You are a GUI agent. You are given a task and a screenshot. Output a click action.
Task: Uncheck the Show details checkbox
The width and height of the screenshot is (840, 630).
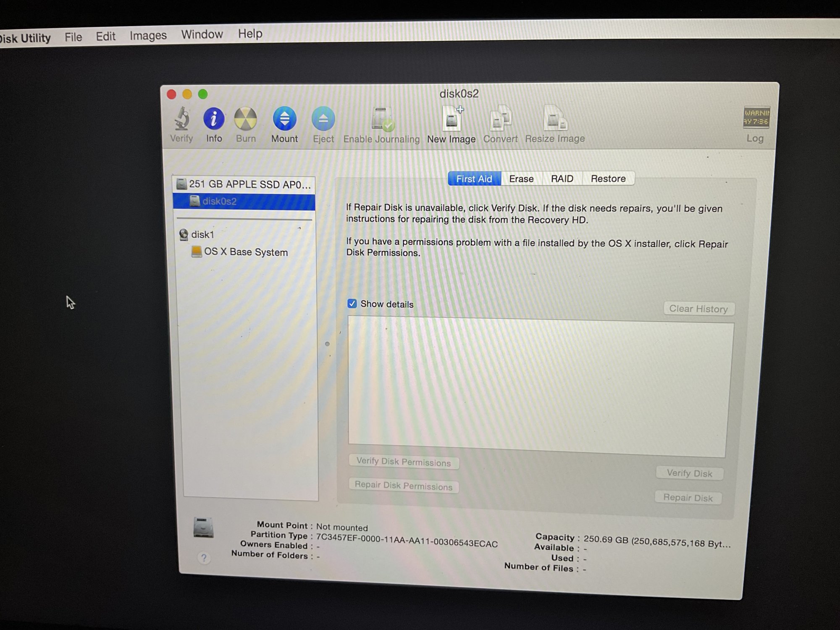coord(352,304)
